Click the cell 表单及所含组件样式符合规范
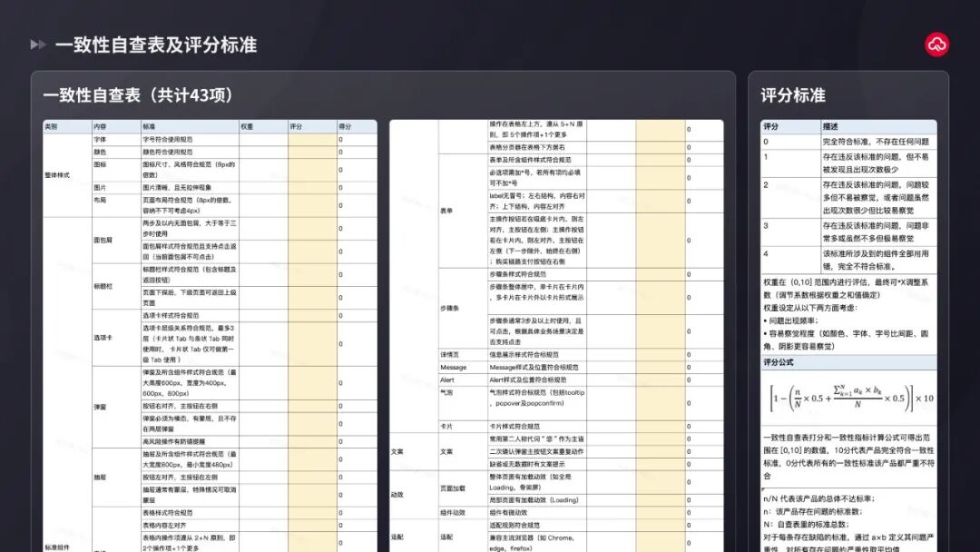Image resolution: width=980 pixels, height=552 pixels. (537, 160)
